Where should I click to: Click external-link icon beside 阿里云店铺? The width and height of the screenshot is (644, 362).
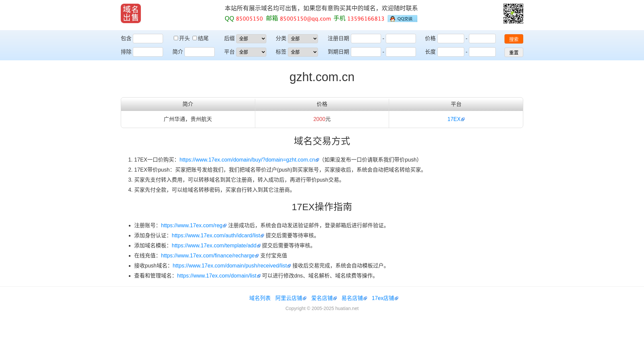point(305,299)
